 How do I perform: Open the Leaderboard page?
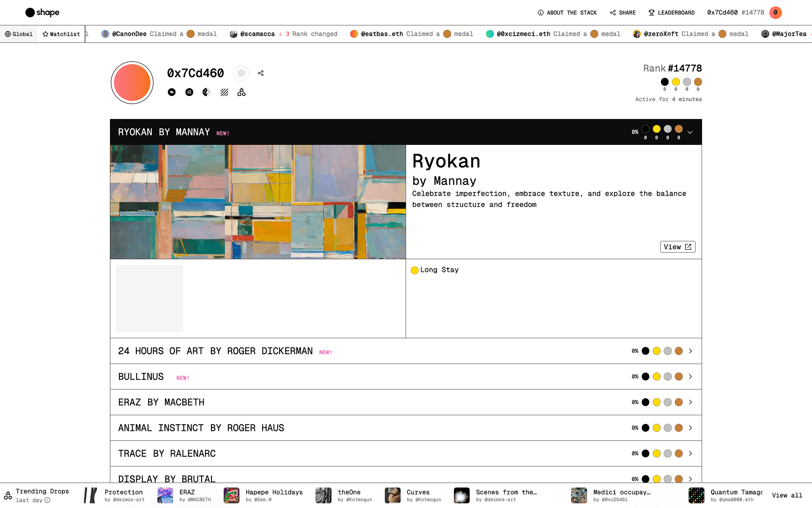[671, 13]
